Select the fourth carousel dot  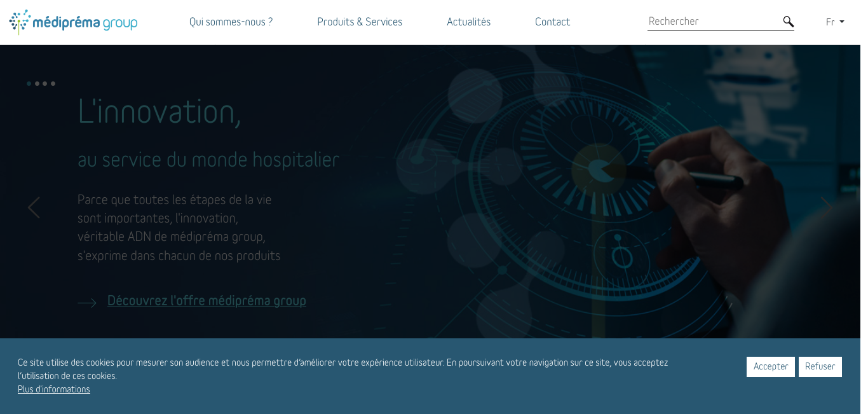click(x=53, y=83)
